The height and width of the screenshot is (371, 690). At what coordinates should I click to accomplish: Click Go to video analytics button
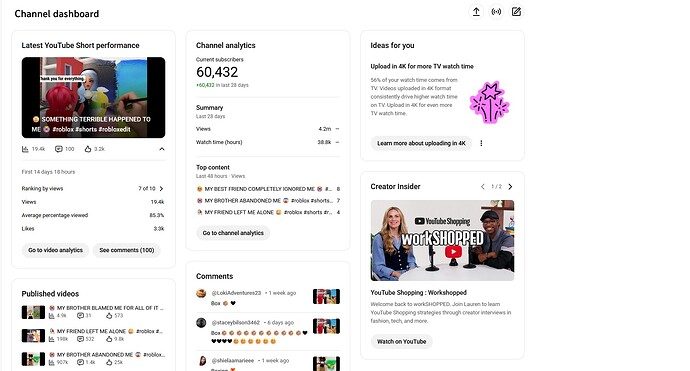[x=55, y=250]
